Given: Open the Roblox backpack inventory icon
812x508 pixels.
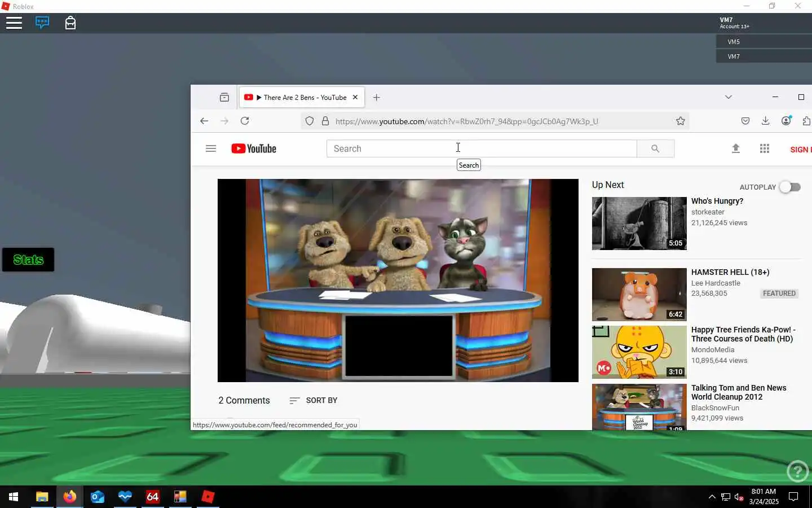Looking at the screenshot, I should tap(70, 23).
